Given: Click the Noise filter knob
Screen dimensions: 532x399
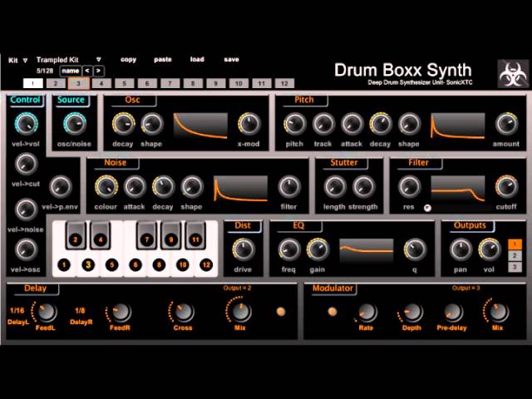Looking at the screenshot, I should pyautogui.click(x=289, y=186).
